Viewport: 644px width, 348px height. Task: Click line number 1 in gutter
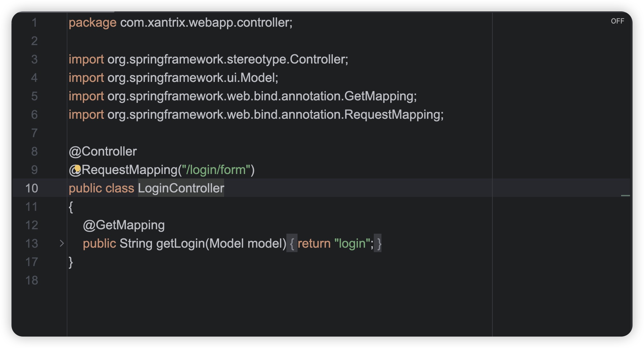pyautogui.click(x=34, y=23)
